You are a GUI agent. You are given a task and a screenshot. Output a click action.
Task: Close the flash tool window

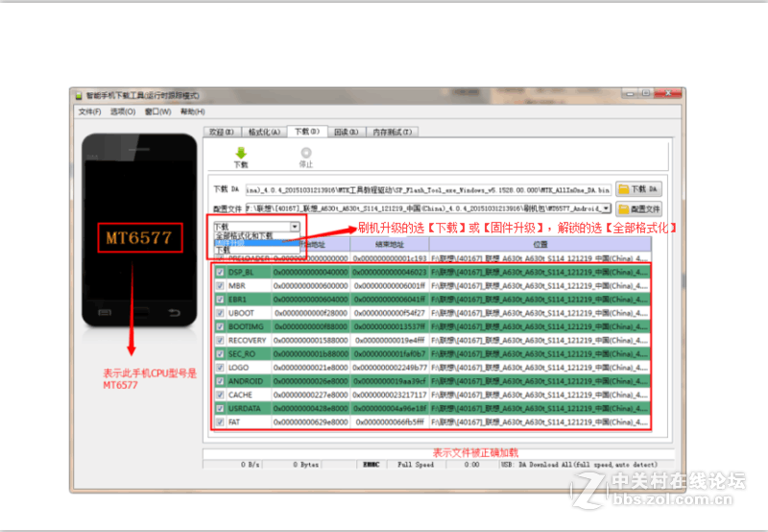pyautogui.click(x=668, y=93)
